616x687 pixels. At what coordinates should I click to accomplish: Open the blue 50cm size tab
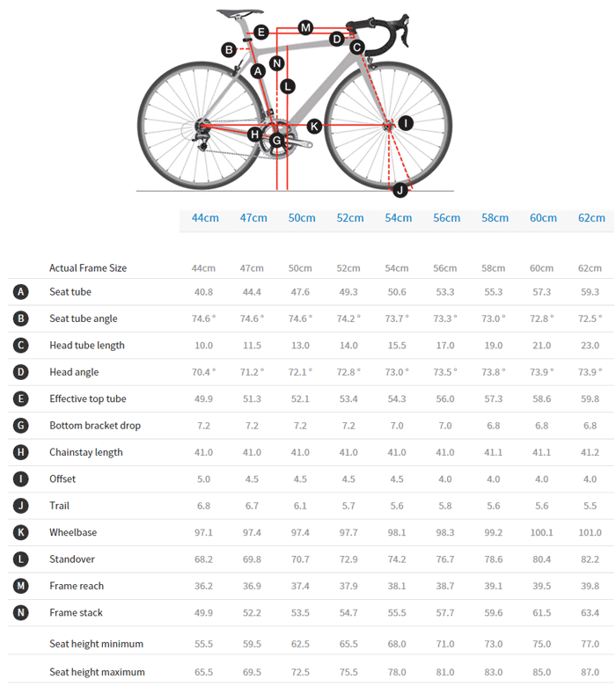302,218
